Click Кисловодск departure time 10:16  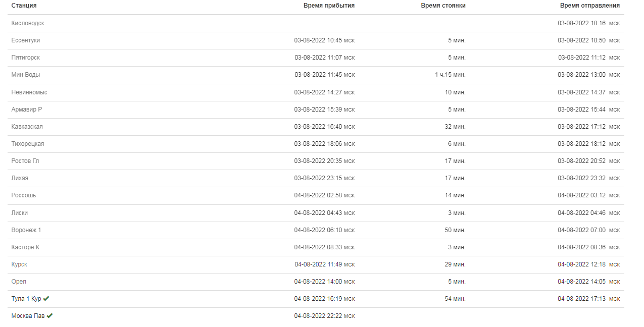(588, 23)
